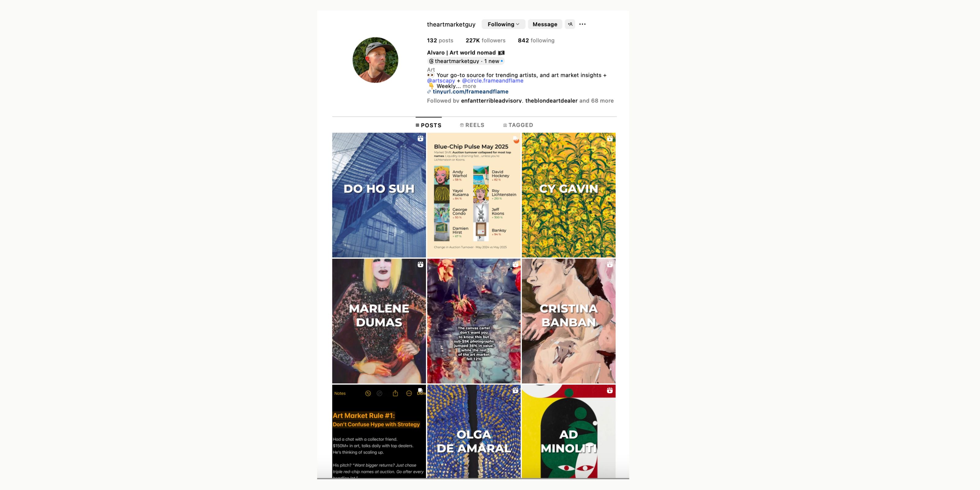Screen dimensions: 980x490
Task: Switch to the Tagged tab
Action: [518, 125]
